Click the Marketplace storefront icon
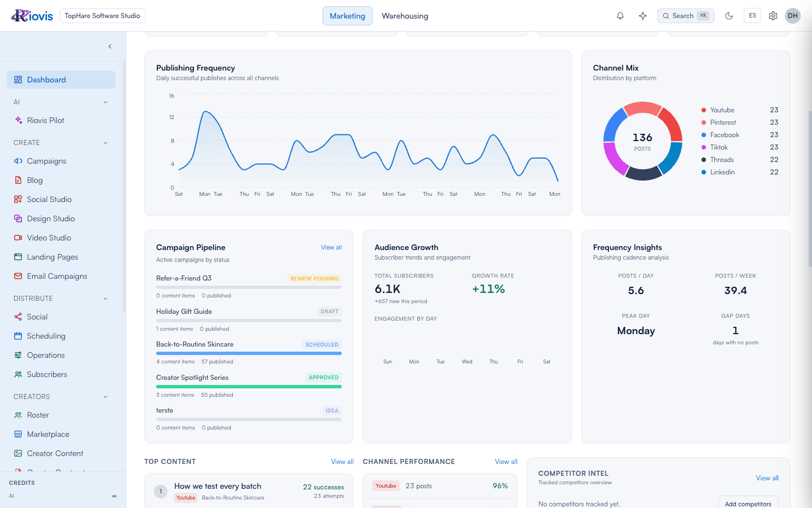Screen dimensions: 812x508 18,434
